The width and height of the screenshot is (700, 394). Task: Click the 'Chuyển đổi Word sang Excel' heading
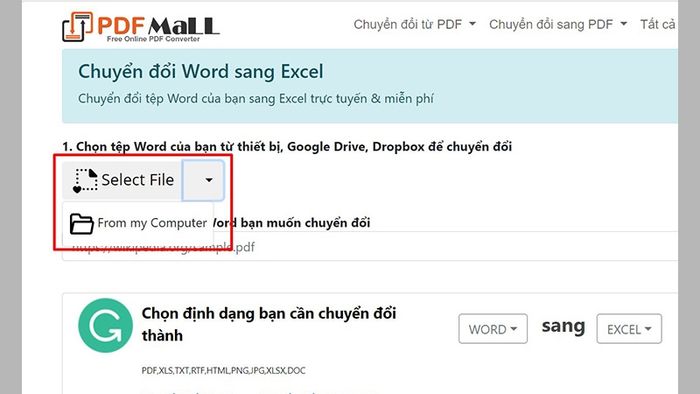(200, 71)
